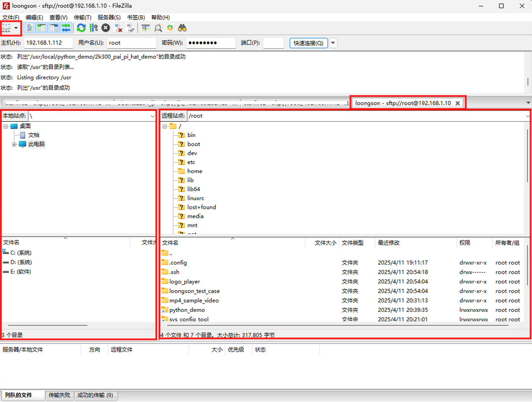Select the E: (软件) drive
The width and height of the screenshot is (532, 402).
(20, 272)
